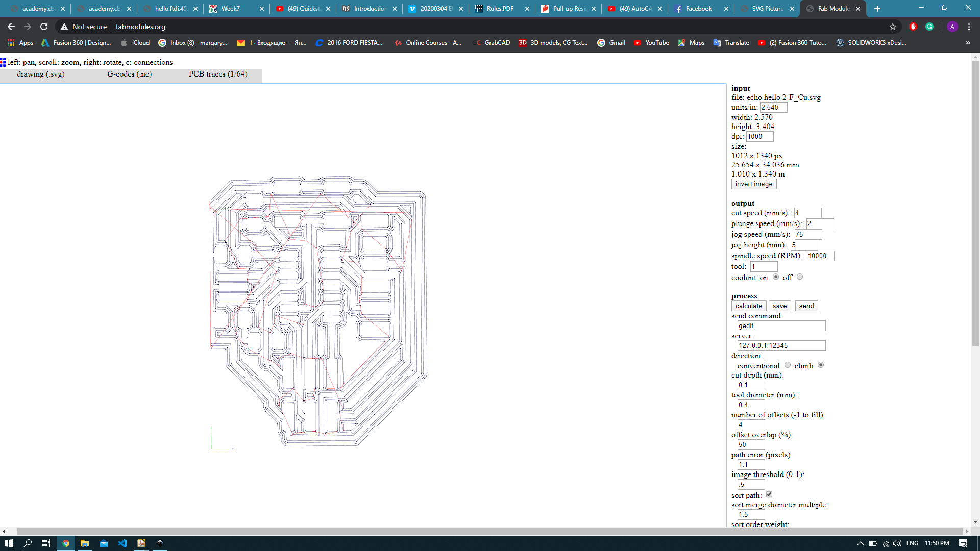Open Chrome's three-dot menu
980x551 pixels.
click(969, 27)
